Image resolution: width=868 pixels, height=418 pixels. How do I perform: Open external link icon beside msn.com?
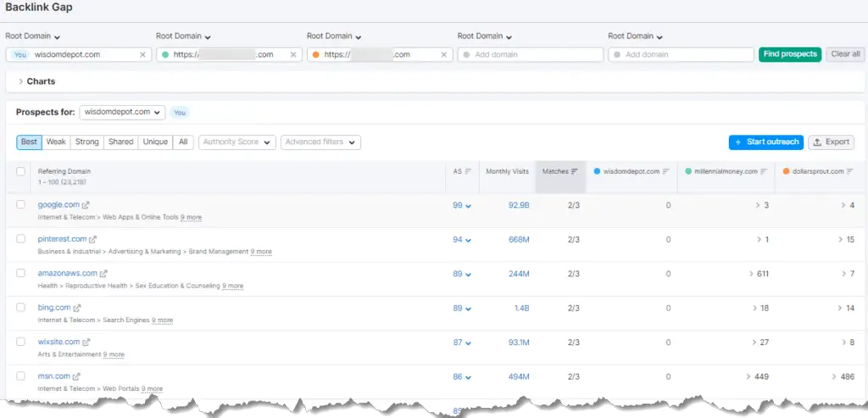tap(77, 376)
